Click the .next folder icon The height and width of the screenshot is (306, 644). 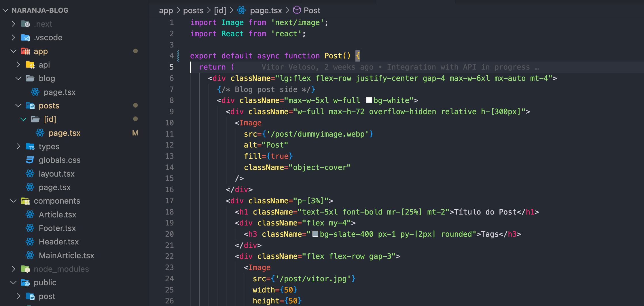point(25,24)
